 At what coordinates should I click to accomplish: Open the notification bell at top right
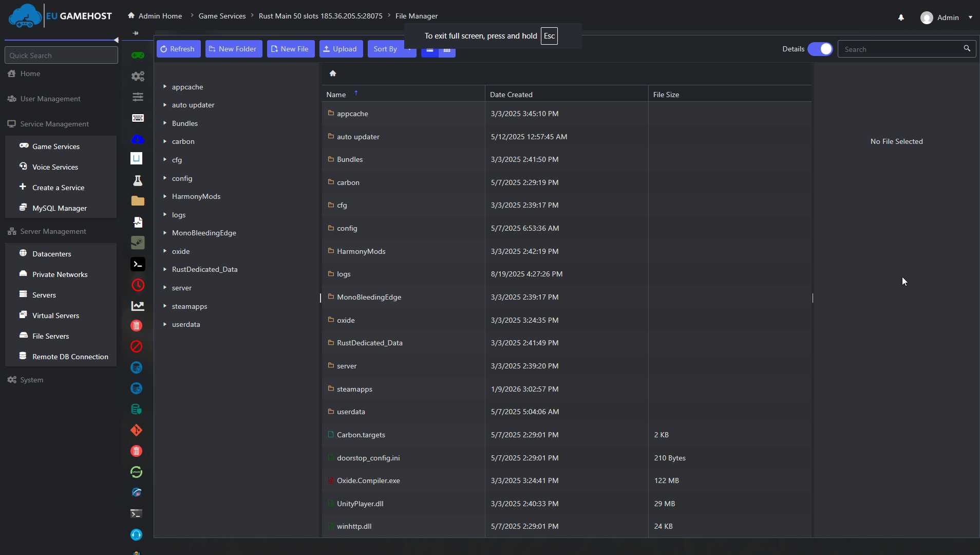(901, 17)
